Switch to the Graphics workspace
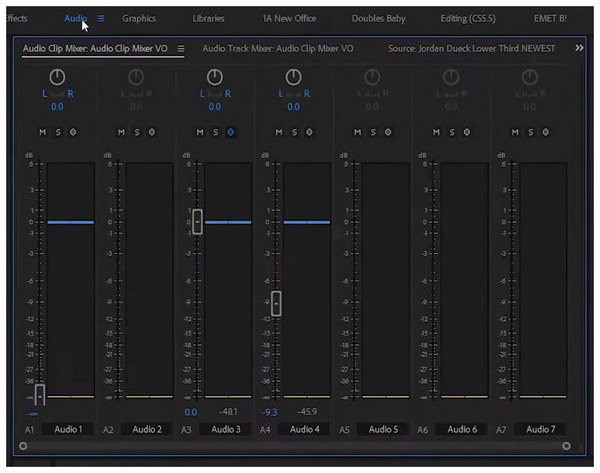The height and width of the screenshot is (473, 600). (139, 18)
